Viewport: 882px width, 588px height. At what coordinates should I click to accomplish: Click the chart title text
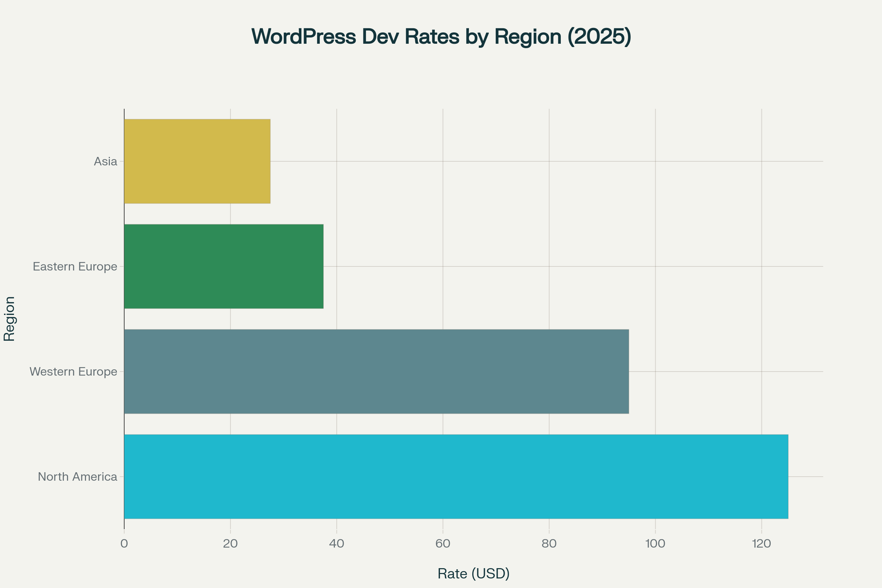(441, 36)
